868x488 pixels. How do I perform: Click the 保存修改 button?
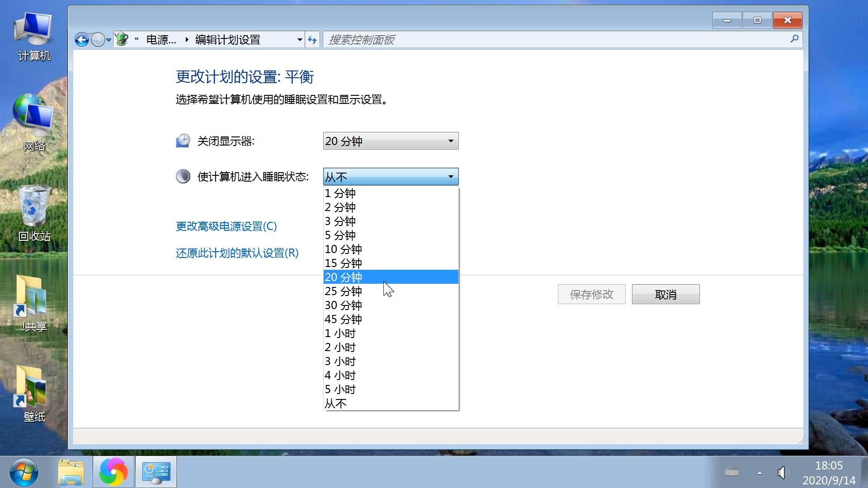591,294
